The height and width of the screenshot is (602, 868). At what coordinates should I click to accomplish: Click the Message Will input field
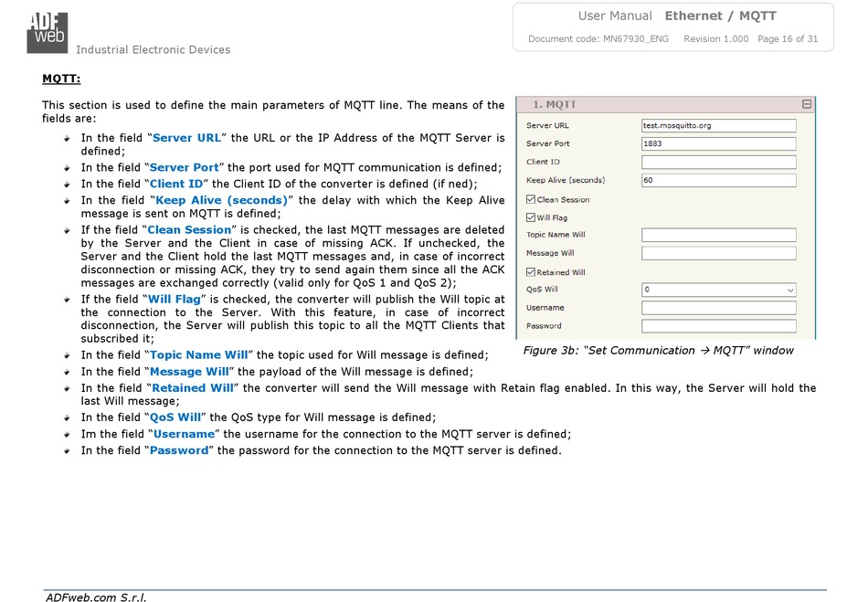[x=718, y=253]
